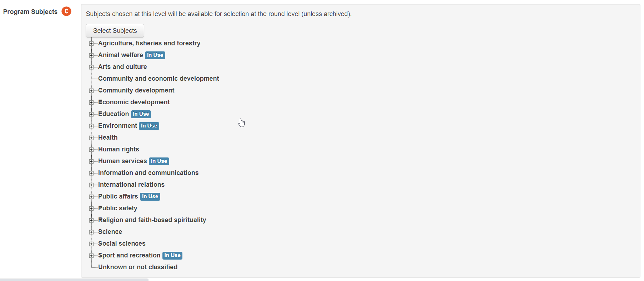Click the In Use badge beside Sport and recreation
Screen dimensions: 644x281
pos(172,256)
